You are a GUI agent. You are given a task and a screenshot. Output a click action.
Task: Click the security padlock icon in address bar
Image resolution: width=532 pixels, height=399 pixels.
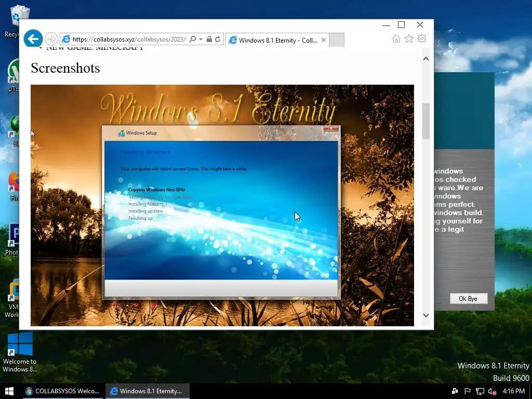[x=209, y=39]
